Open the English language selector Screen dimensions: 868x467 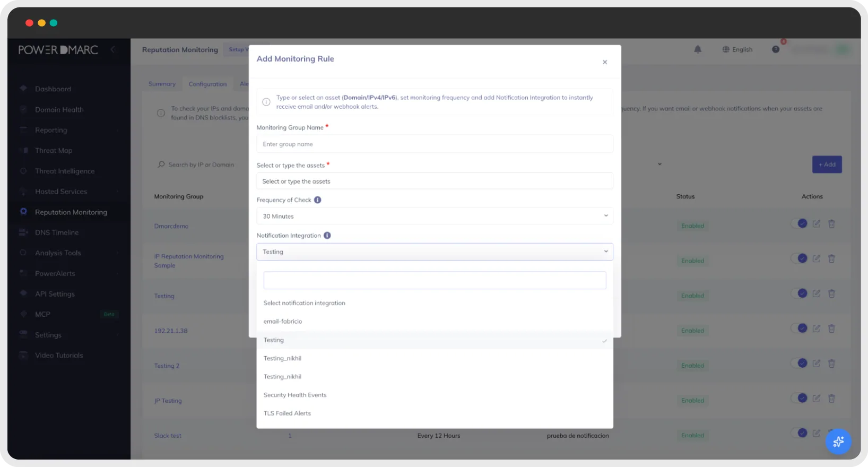tap(737, 49)
